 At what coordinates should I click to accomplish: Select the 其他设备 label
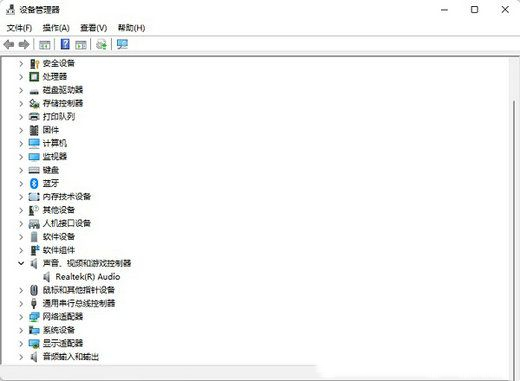click(59, 210)
